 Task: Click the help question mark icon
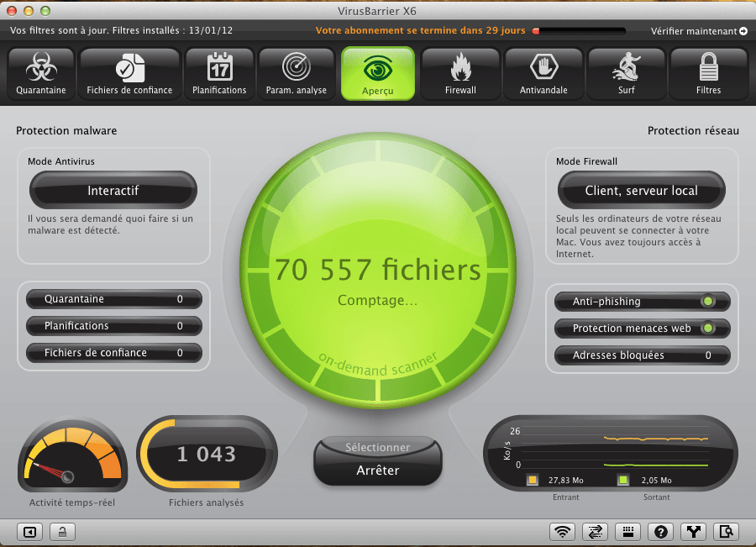(x=661, y=531)
